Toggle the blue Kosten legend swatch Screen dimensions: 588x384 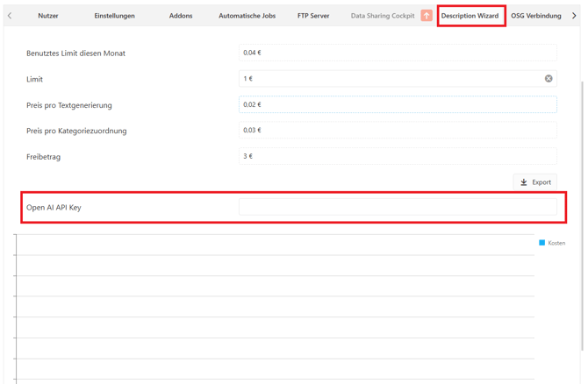(541, 243)
